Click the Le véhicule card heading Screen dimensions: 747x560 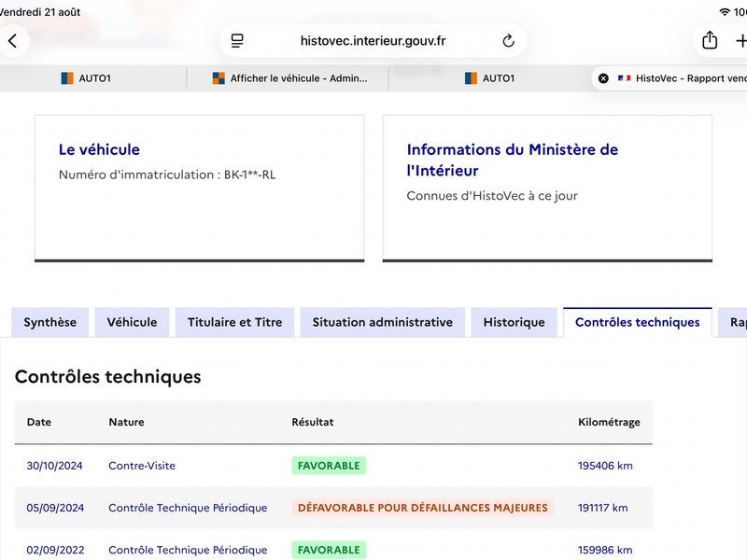(99, 149)
